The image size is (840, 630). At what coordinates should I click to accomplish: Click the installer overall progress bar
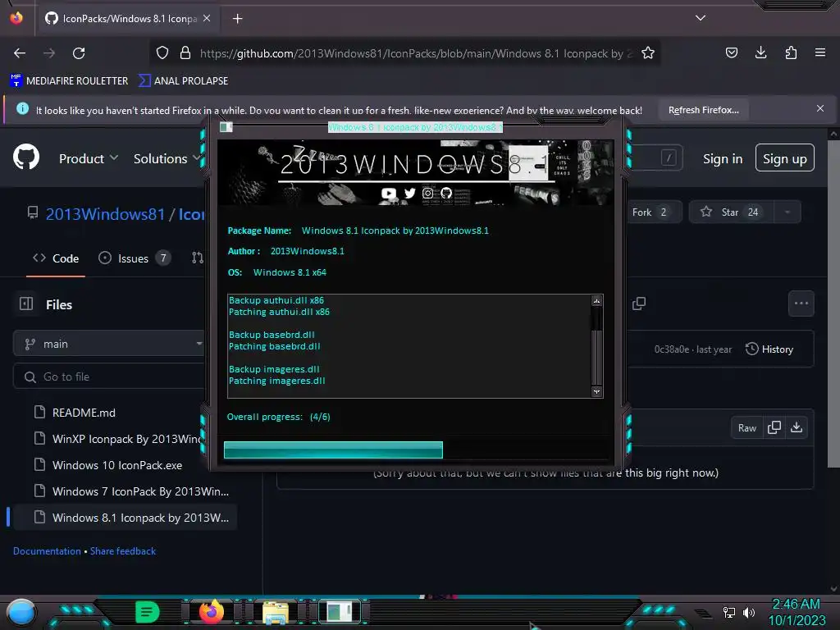tap(415, 450)
